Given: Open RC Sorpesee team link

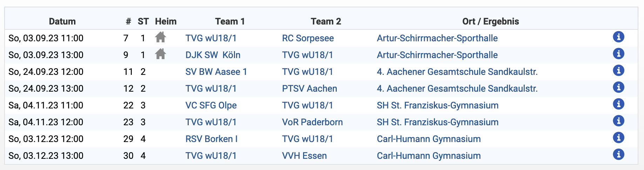Looking at the screenshot, I should (x=308, y=38).
